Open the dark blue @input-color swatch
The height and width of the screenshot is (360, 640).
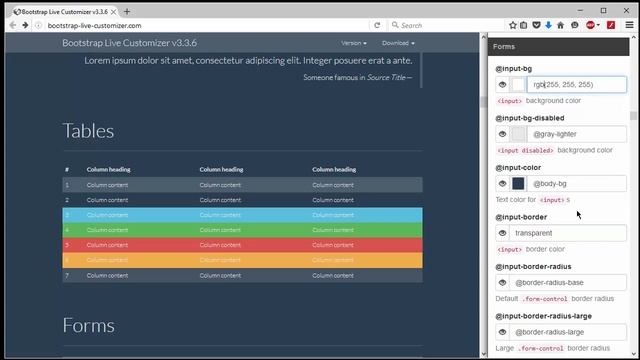tap(518, 184)
